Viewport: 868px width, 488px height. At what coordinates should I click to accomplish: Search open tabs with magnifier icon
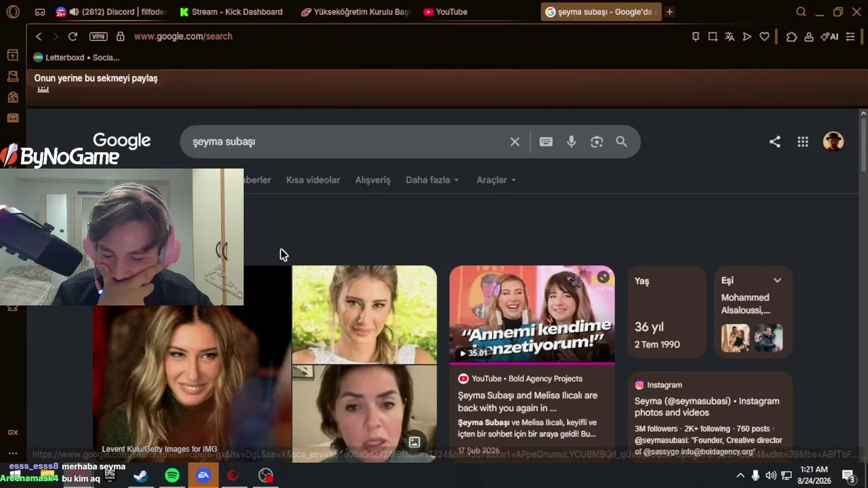pos(801,12)
